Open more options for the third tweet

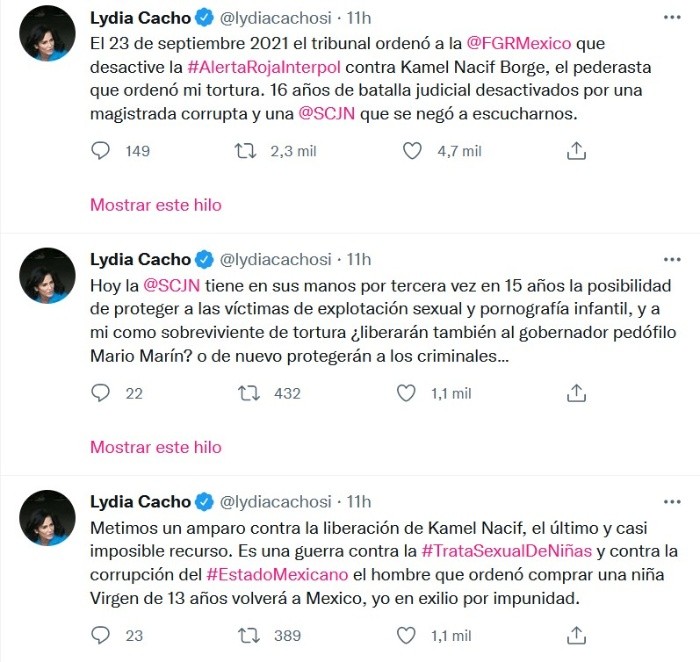(x=668, y=501)
